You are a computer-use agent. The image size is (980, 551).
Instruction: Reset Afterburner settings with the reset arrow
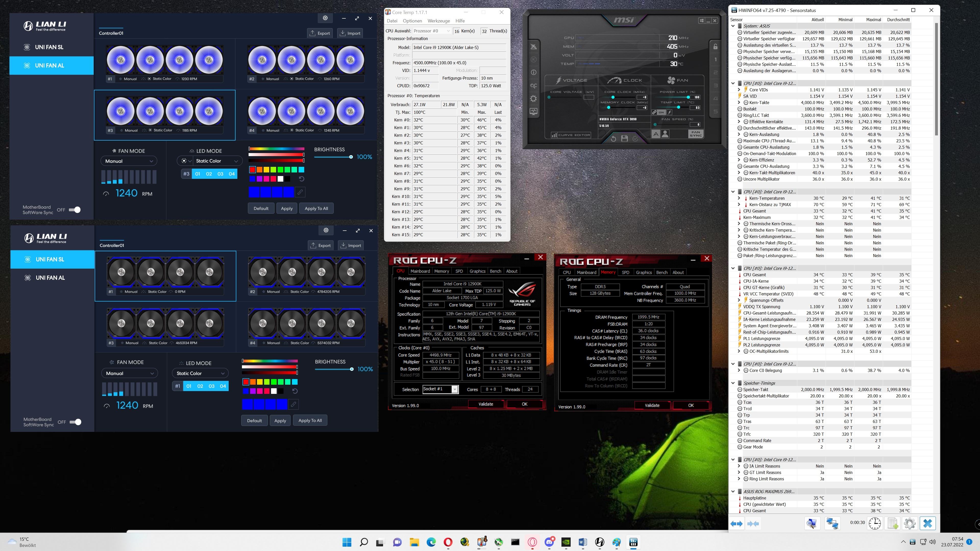coord(613,139)
